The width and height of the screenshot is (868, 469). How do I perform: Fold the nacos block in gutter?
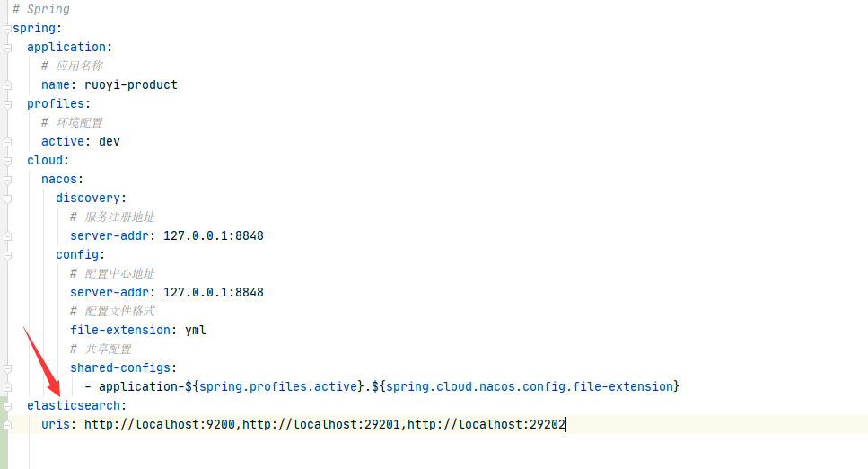click(7, 180)
